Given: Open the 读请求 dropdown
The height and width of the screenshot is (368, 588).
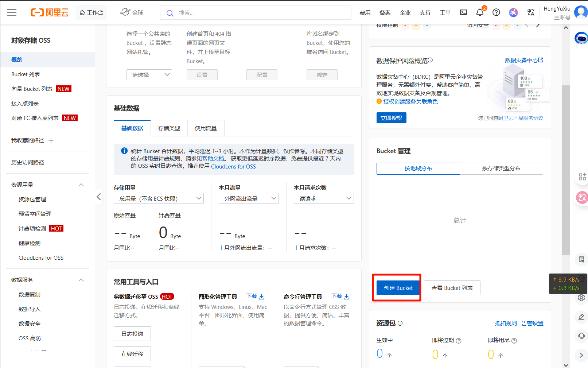Looking at the screenshot, I should [324, 198].
